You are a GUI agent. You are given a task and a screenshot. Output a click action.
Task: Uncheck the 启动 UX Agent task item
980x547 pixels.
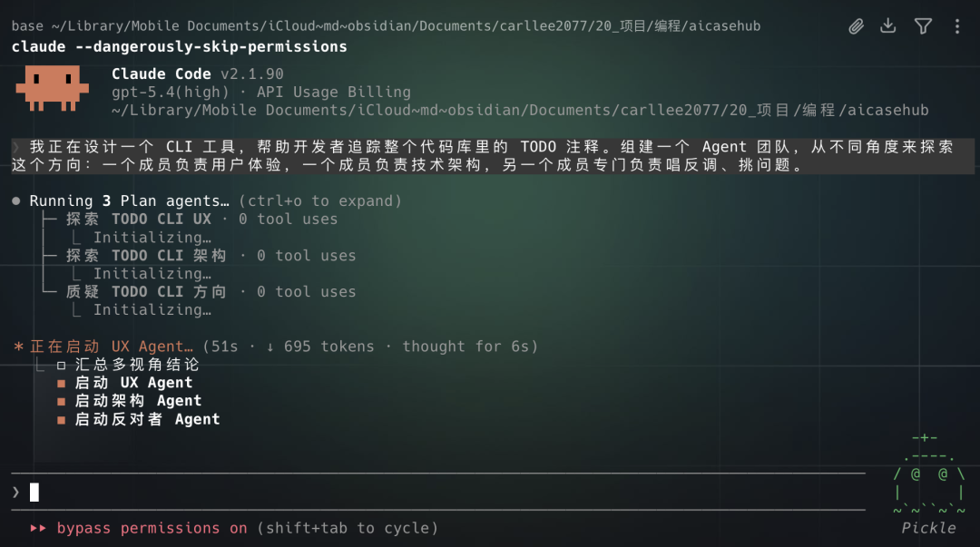(x=59, y=382)
